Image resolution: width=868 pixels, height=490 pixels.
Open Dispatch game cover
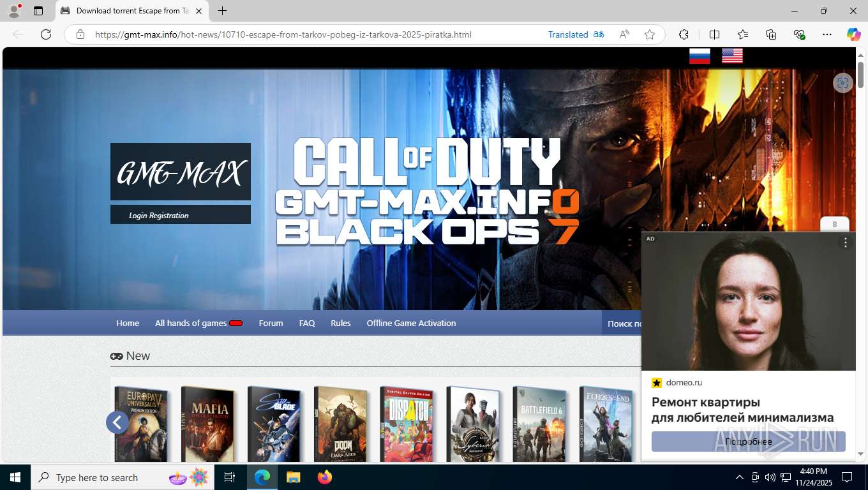(407, 424)
